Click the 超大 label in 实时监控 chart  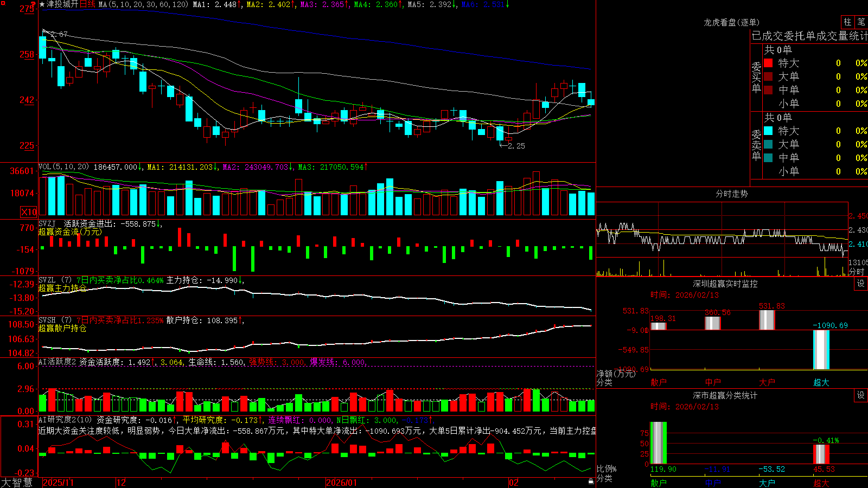pos(821,382)
